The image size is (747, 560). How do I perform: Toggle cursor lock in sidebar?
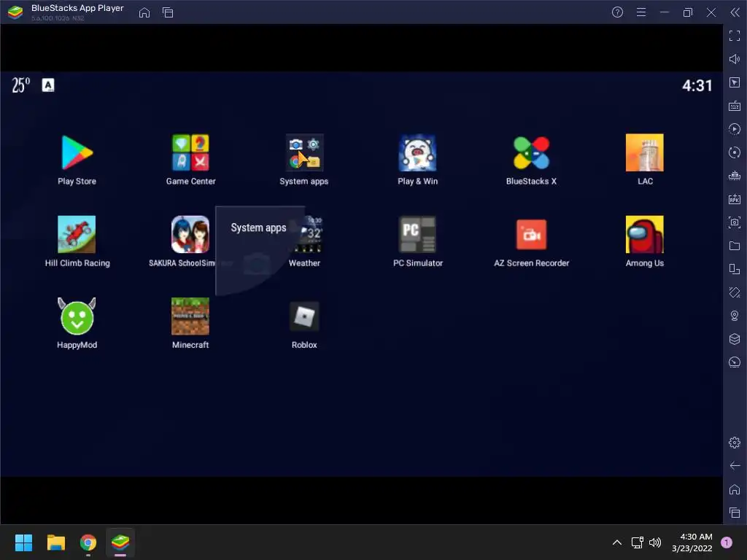pos(735,82)
